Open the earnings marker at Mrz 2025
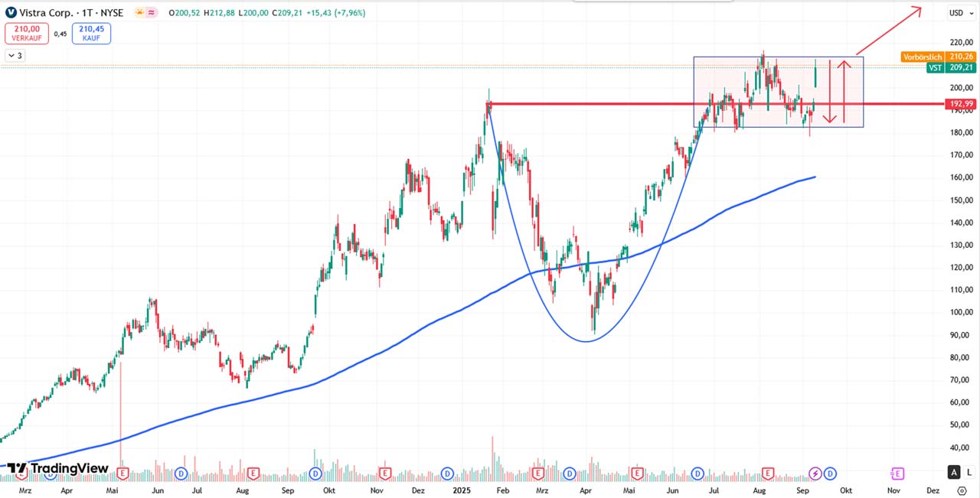The width and height of the screenshot is (980, 498). click(x=538, y=474)
